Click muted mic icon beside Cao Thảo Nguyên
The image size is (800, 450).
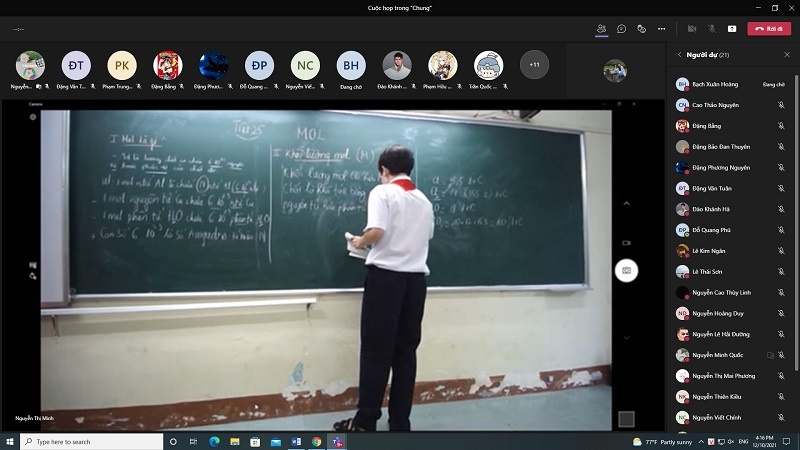pos(781,105)
